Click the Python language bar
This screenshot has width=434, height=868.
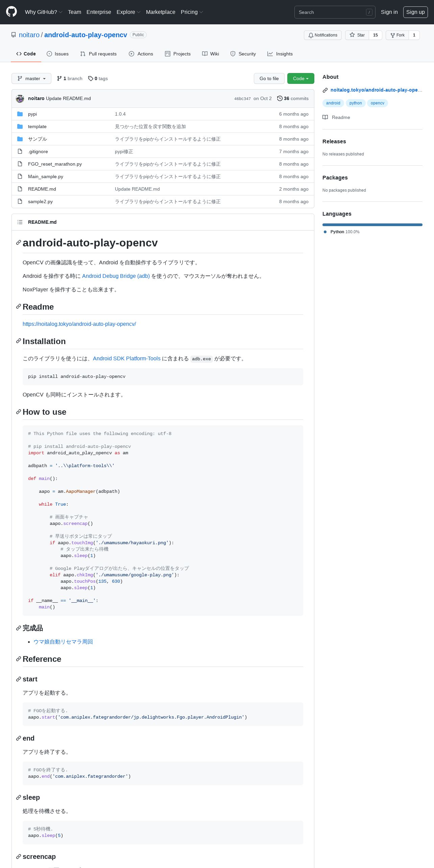372,225
